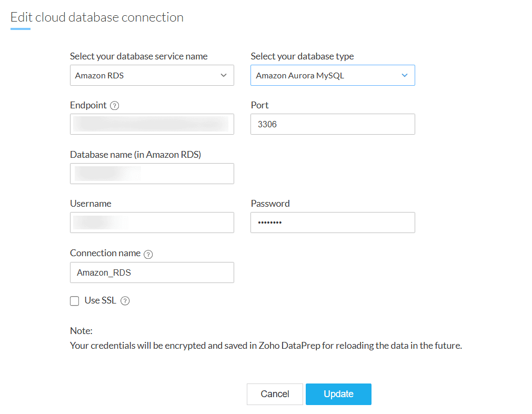
Task: Expand the database type dropdown
Action: [333, 75]
